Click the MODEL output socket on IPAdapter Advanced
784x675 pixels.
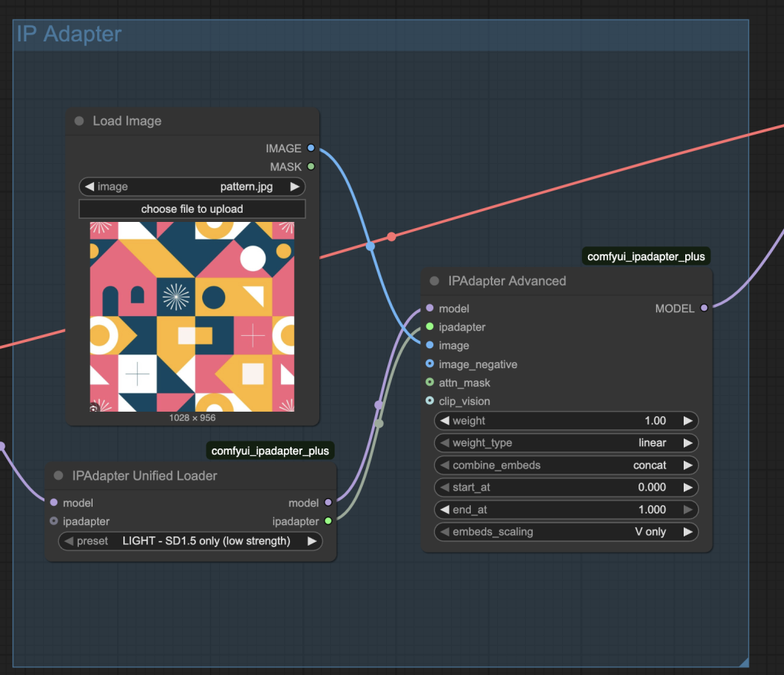[704, 308]
